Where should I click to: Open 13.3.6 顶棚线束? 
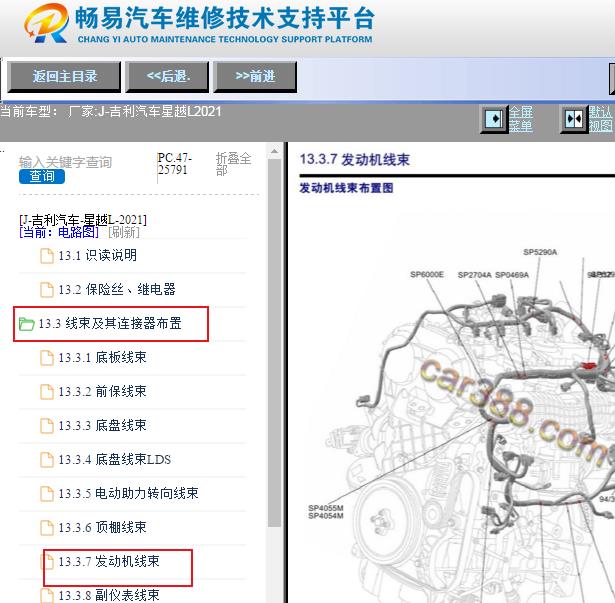point(102,527)
